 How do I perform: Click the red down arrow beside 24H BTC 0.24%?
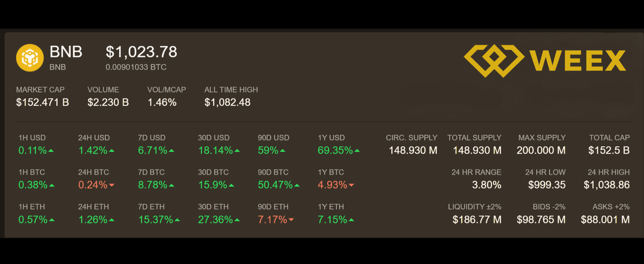pos(112,185)
